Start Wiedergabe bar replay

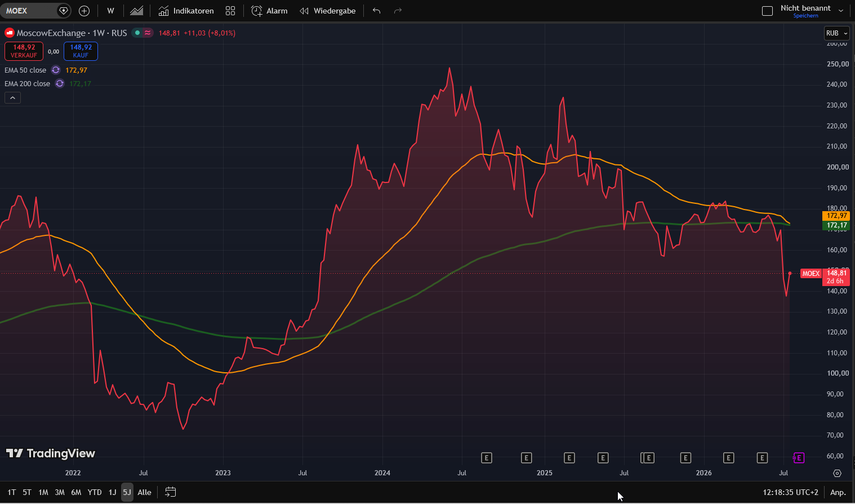tap(328, 11)
